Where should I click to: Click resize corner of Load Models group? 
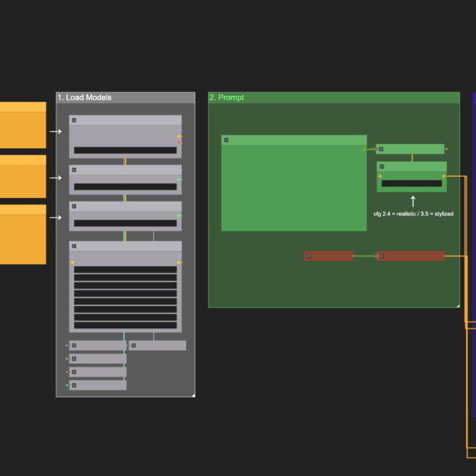[x=193, y=395]
